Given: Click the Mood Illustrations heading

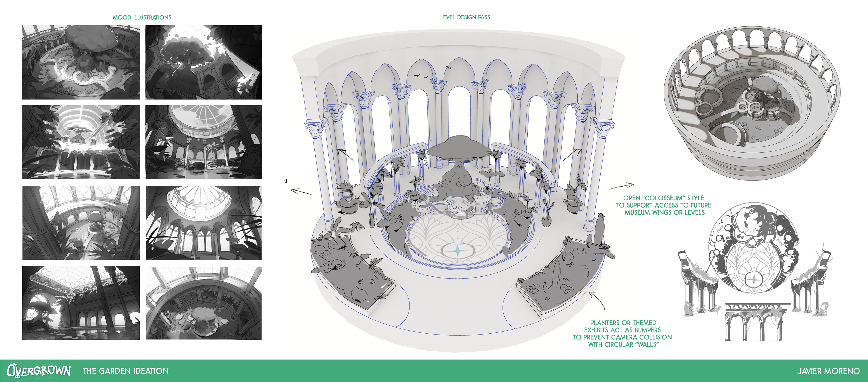Looking at the screenshot, I should click(x=142, y=18).
